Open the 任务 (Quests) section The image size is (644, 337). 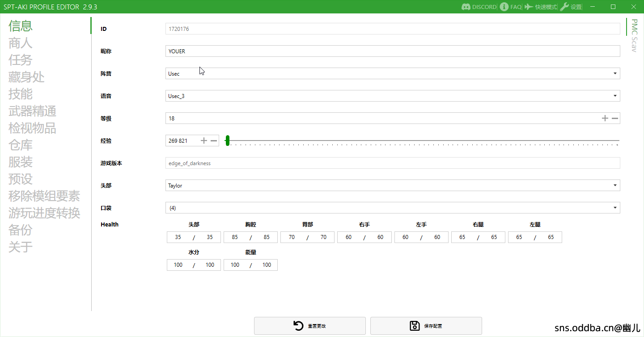click(21, 60)
